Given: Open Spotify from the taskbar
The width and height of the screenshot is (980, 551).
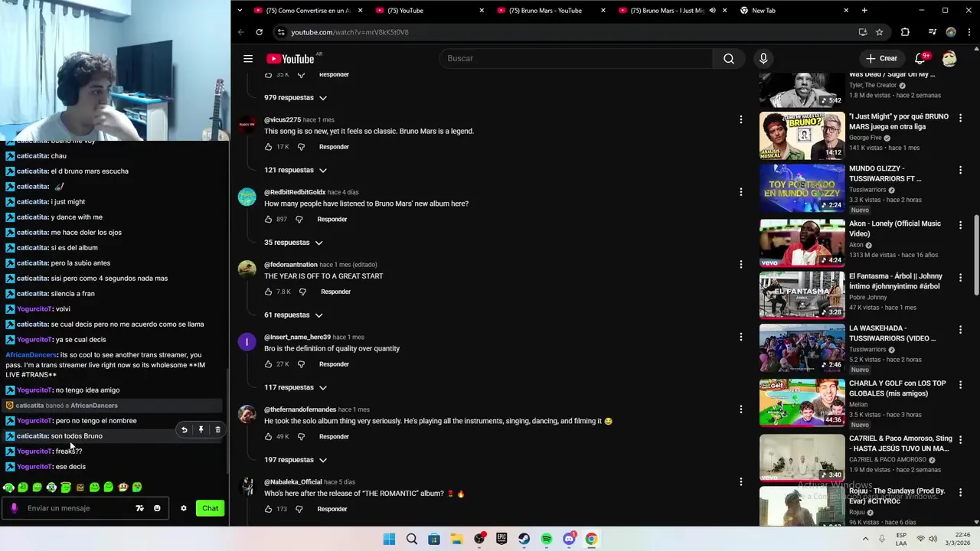Looking at the screenshot, I should point(547,539).
